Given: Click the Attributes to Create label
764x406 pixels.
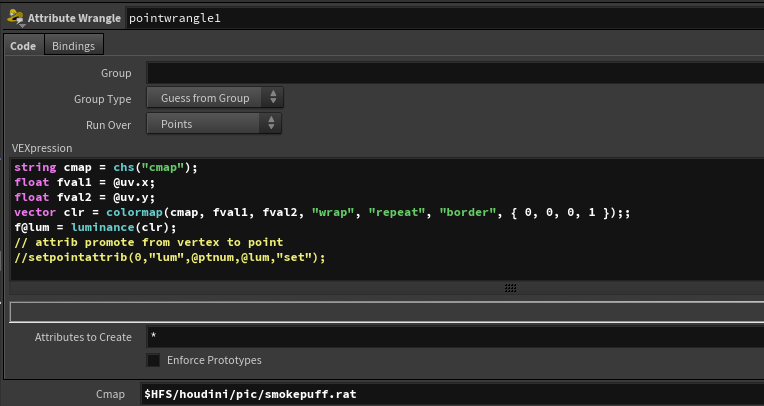Looking at the screenshot, I should 83,337.
